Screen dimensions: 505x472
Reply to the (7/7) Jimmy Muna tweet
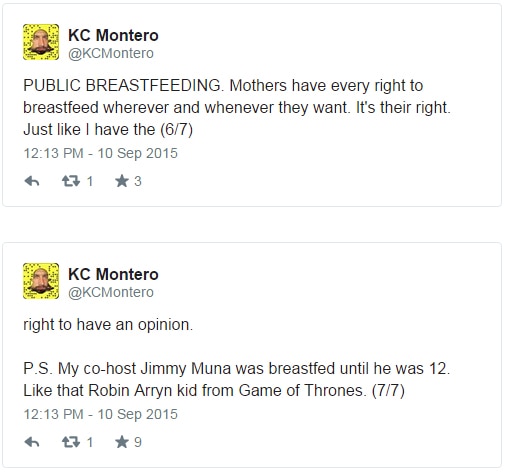point(32,442)
